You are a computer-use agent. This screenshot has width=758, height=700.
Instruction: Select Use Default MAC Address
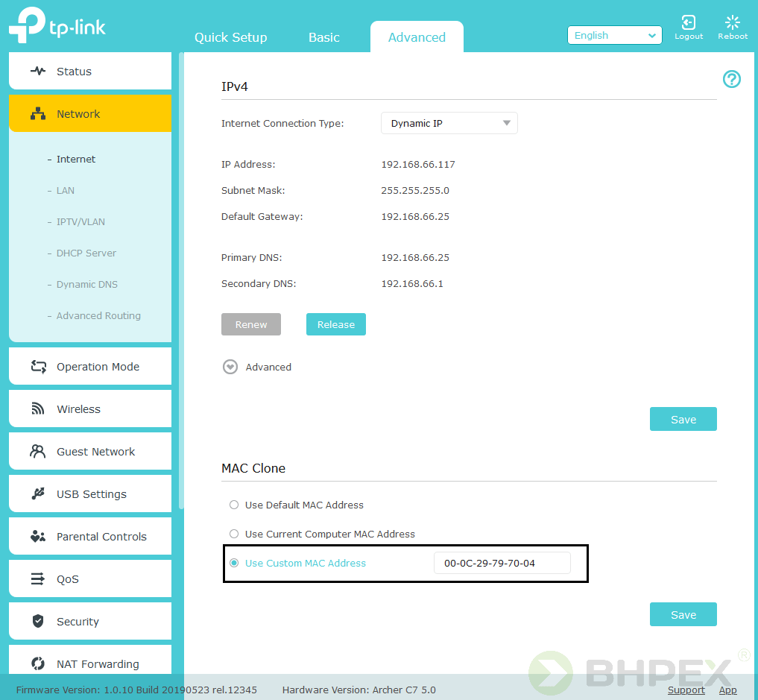click(x=234, y=505)
